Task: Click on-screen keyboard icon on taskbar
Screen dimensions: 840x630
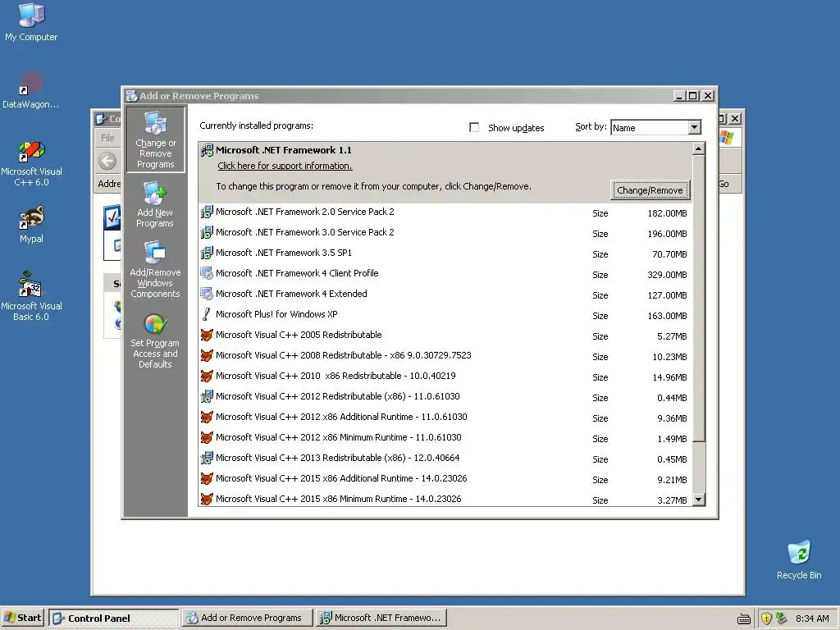Action: [x=744, y=619]
